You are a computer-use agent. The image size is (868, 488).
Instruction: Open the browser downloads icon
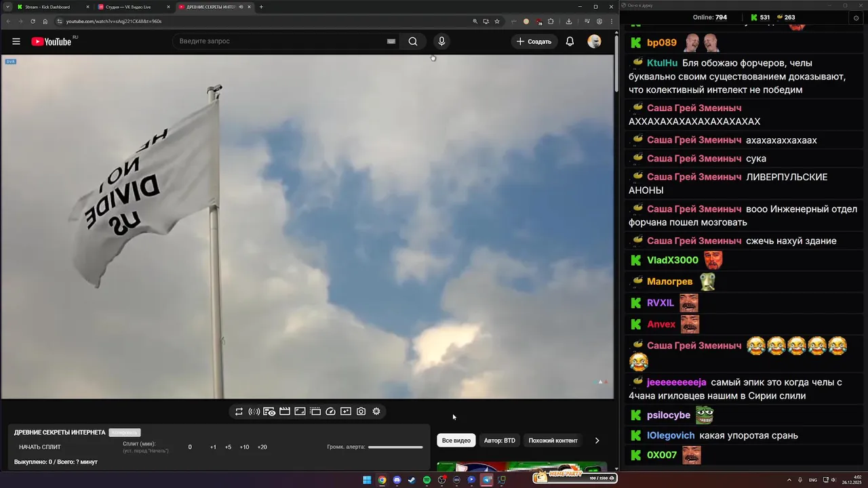click(568, 21)
